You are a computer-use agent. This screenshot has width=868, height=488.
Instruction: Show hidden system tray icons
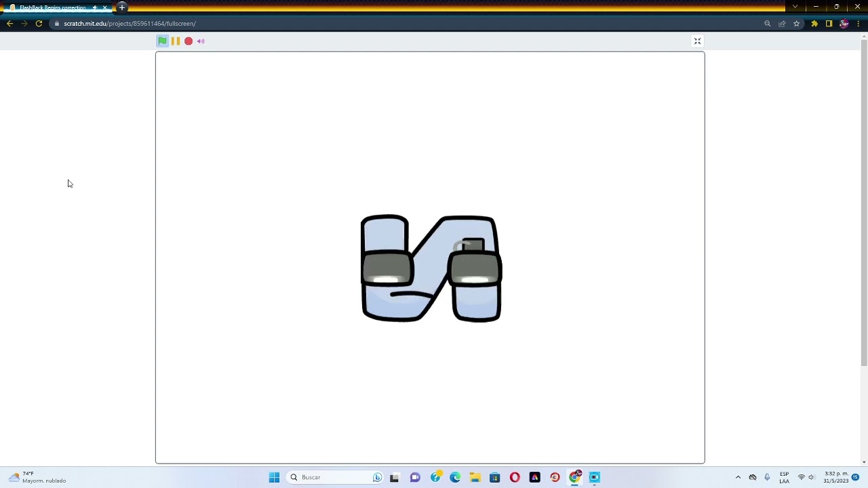738,477
